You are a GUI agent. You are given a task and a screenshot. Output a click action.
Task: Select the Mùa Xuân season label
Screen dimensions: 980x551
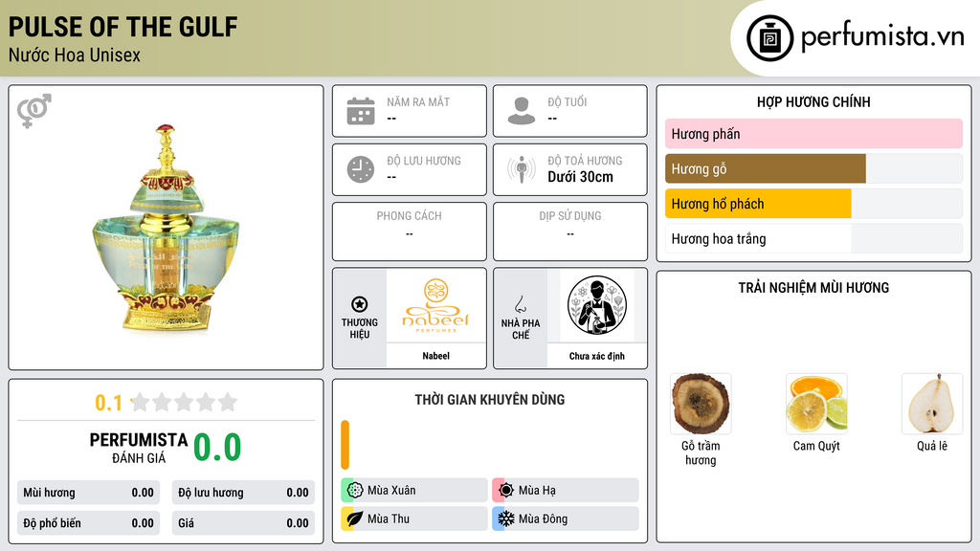391,491
